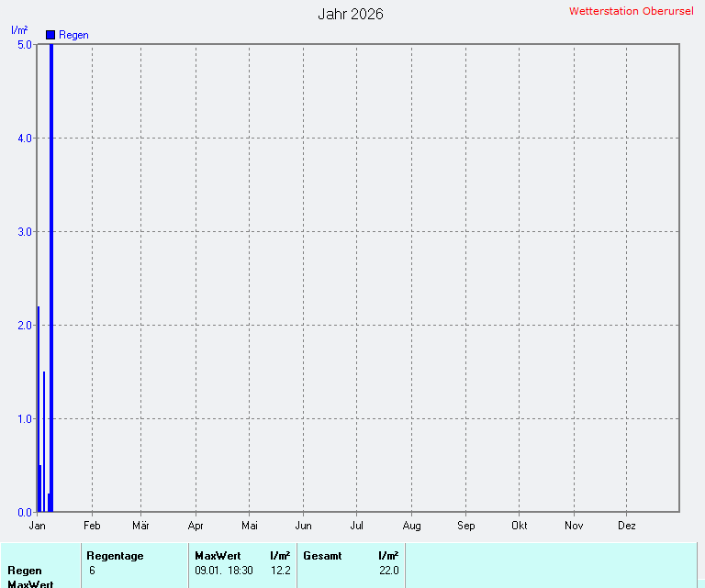Select the 09.01. 18:30 timestamp cell
The image size is (705, 588).
pos(224,571)
